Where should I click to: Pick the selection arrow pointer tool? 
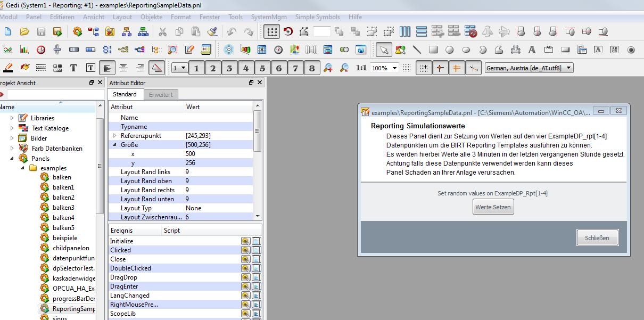click(x=384, y=50)
